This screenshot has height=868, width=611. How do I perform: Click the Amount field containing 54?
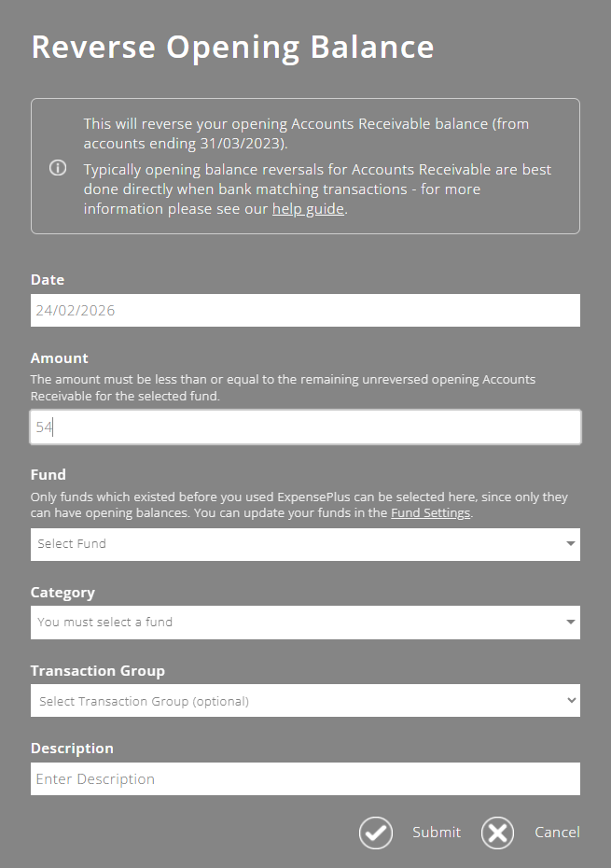click(305, 427)
